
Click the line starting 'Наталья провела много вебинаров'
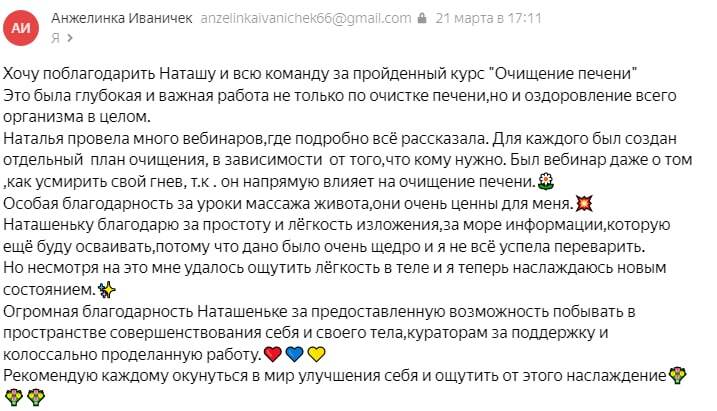click(x=340, y=138)
